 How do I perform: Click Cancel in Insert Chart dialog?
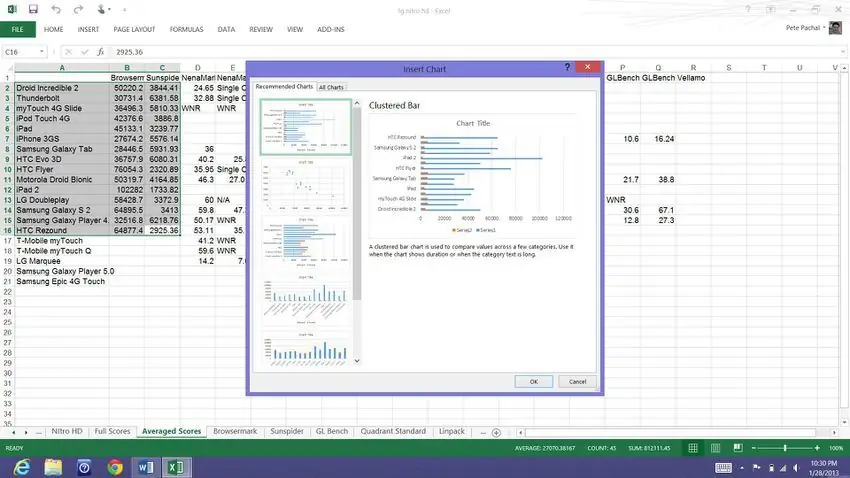point(577,382)
